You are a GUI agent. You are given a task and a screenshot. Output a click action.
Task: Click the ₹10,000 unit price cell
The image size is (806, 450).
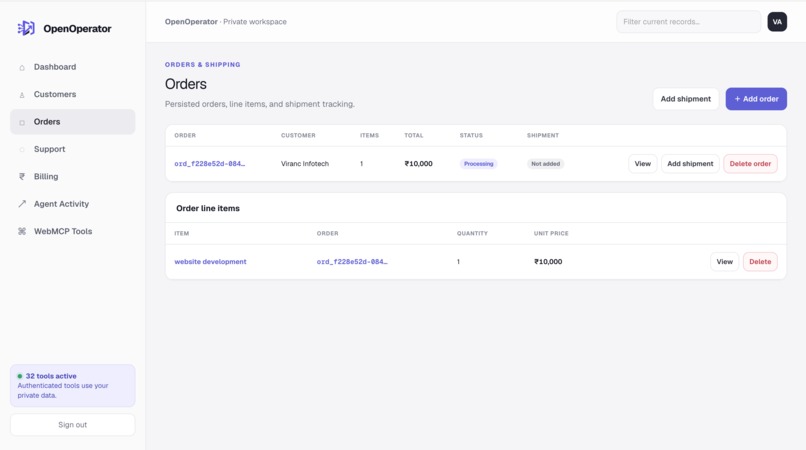pos(548,262)
